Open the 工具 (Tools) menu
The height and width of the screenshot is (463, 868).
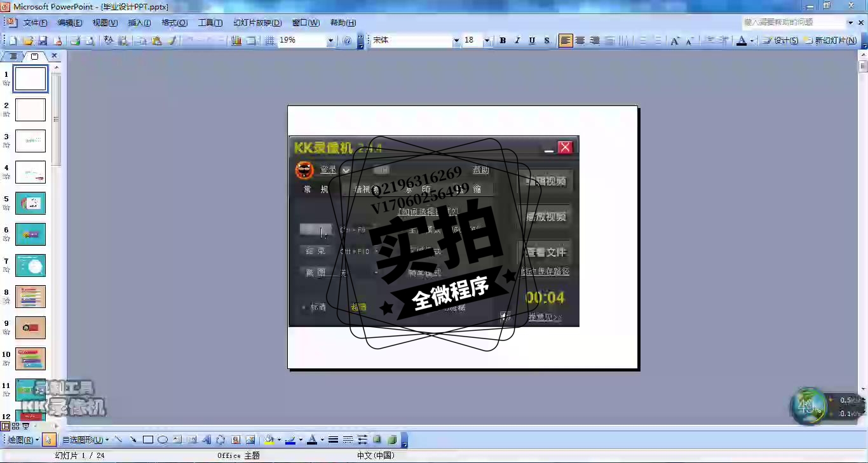point(210,23)
